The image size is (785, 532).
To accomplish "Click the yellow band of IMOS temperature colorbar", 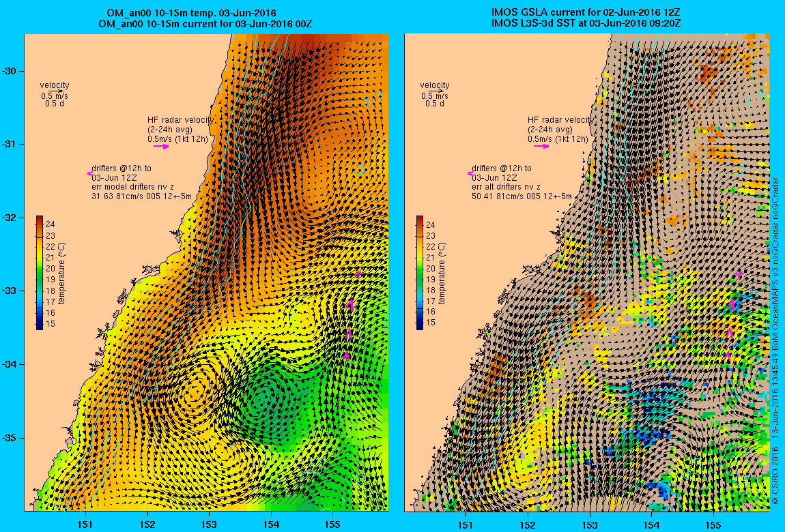I will (x=420, y=254).
